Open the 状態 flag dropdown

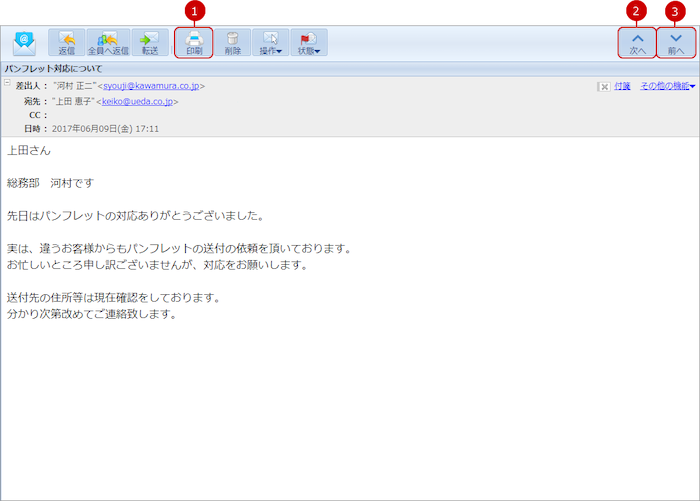(310, 42)
